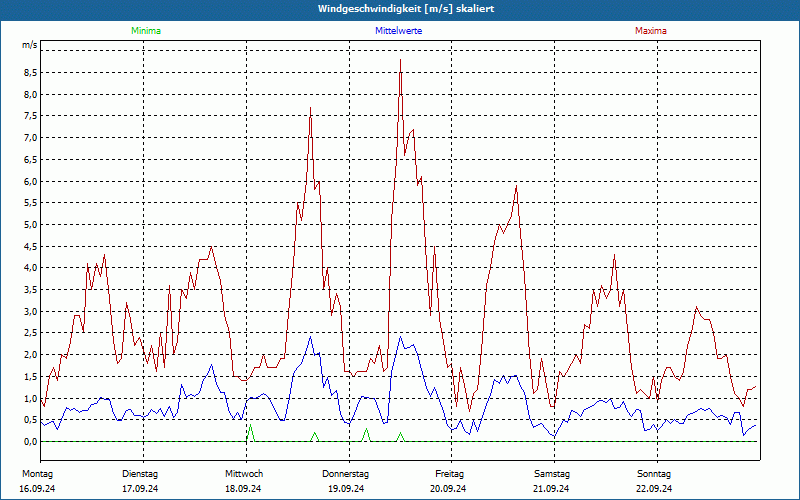Click the 6,0 y-axis value
The height and width of the screenshot is (500, 800).
[x=30, y=181]
